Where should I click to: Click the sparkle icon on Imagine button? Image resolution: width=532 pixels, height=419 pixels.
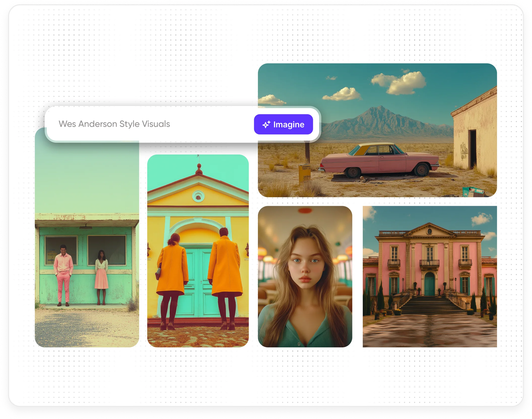266,124
